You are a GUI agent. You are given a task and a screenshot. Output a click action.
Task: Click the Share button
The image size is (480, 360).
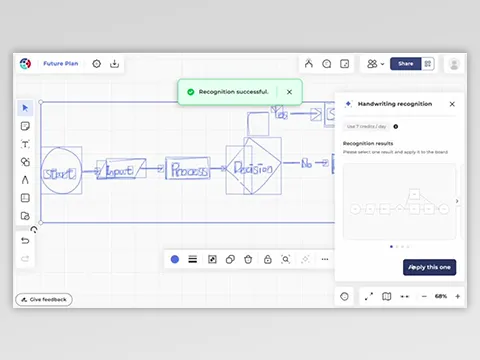(x=406, y=64)
